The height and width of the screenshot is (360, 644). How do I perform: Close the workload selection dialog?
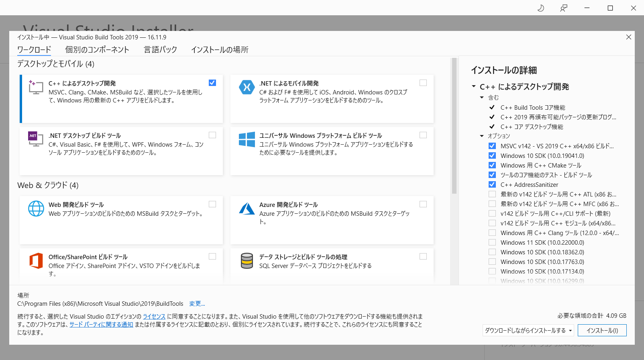(629, 37)
